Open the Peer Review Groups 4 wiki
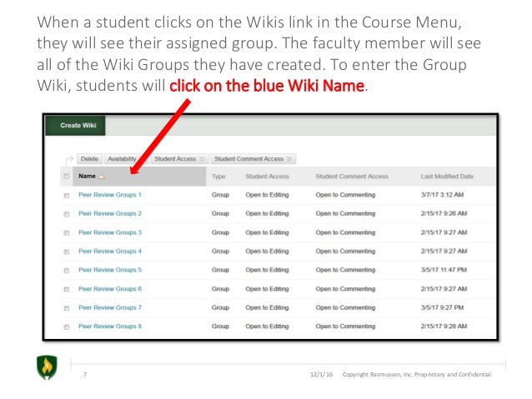 110,252
